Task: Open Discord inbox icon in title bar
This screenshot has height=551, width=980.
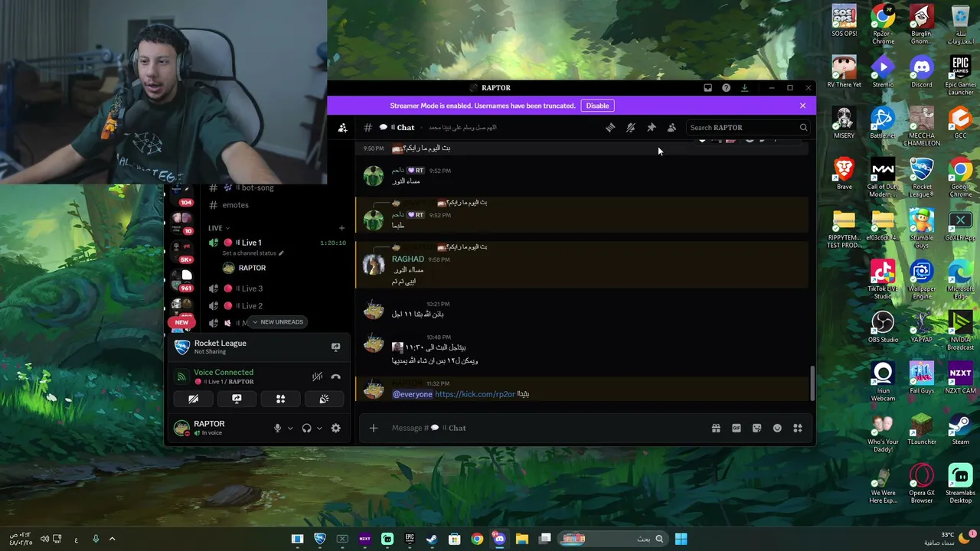Action: coord(707,88)
